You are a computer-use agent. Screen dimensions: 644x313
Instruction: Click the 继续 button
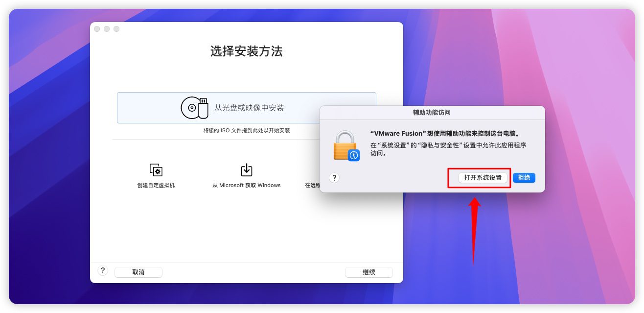pyautogui.click(x=369, y=272)
